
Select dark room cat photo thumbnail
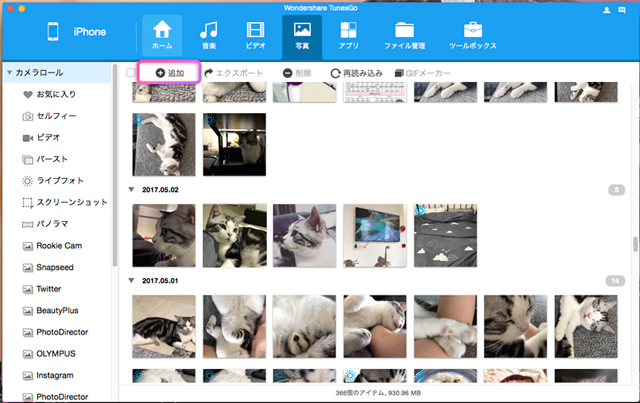coord(234,145)
